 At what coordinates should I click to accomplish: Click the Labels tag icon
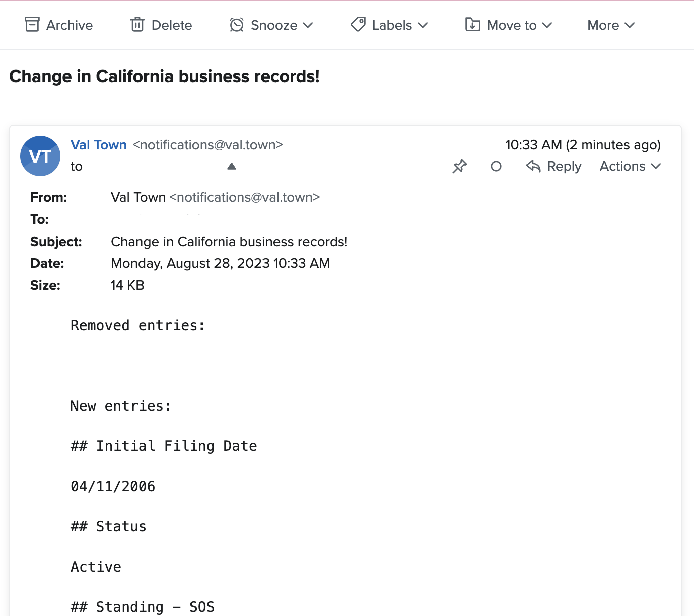pyautogui.click(x=358, y=25)
